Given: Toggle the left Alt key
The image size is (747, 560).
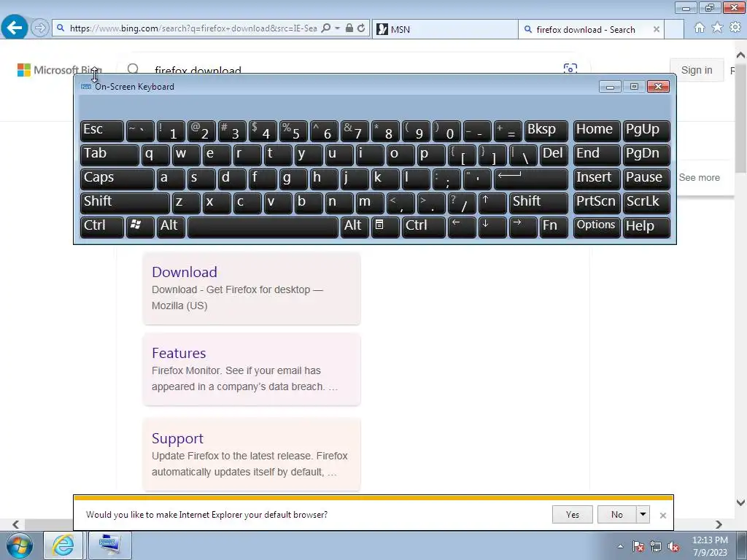Looking at the screenshot, I should tap(171, 226).
